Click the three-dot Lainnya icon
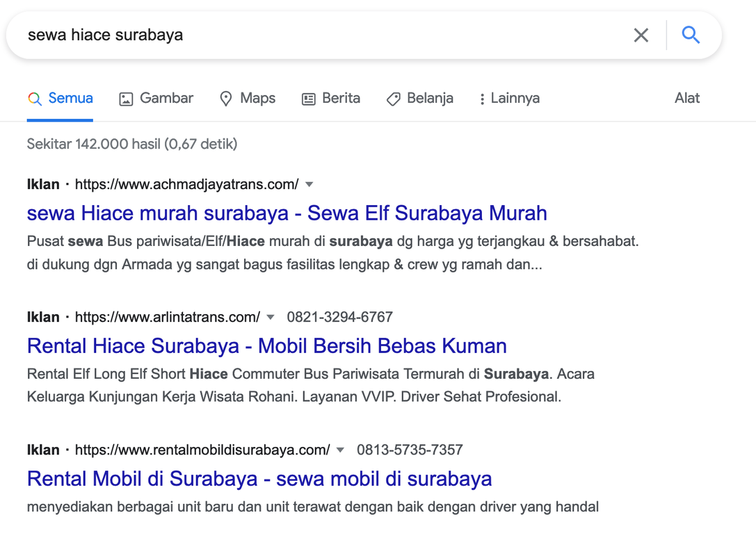756x556 pixels. click(x=482, y=99)
